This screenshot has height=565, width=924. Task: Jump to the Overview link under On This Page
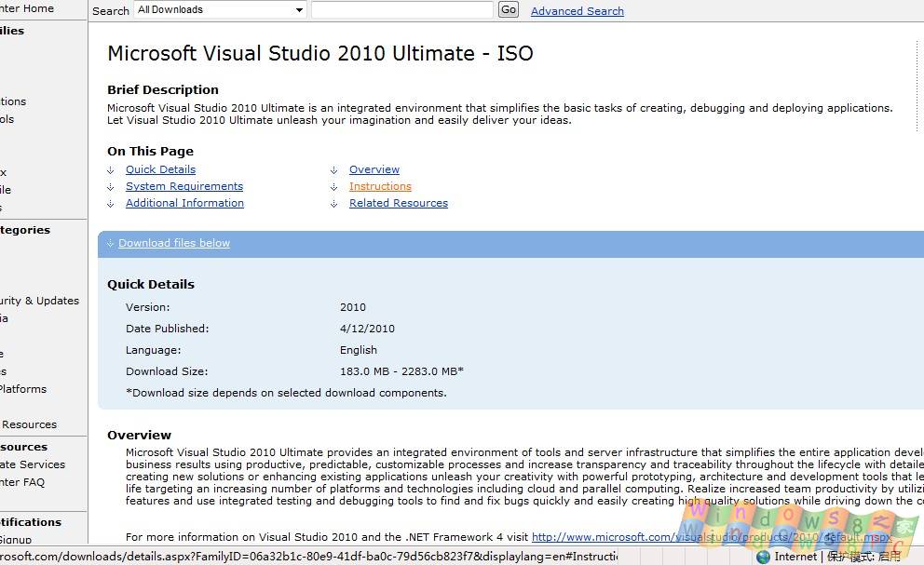point(374,169)
